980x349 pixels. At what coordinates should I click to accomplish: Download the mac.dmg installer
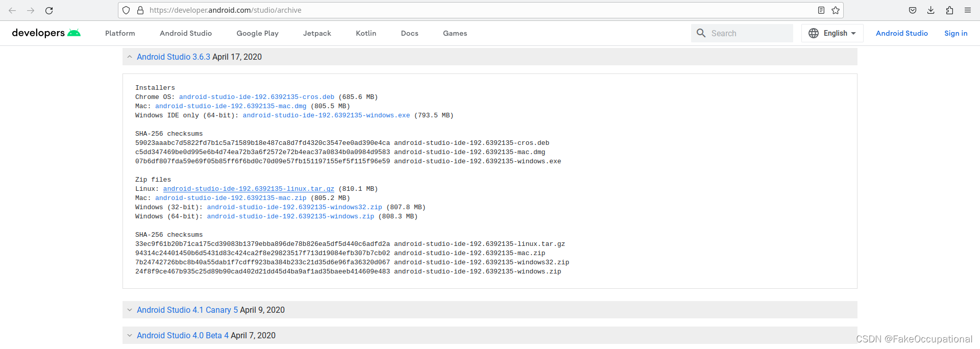pos(231,106)
